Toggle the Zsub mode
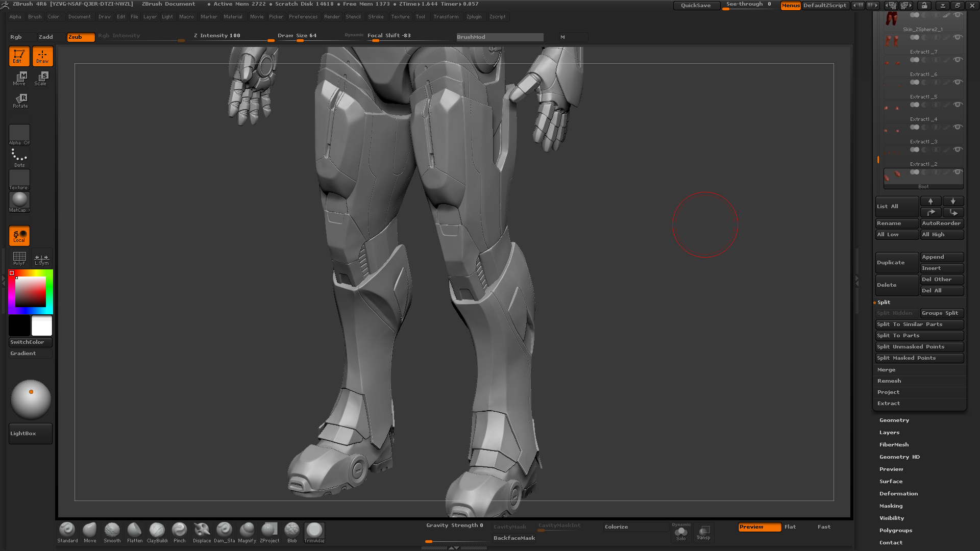This screenshot has width=980, height=551. tap(81, 37)
